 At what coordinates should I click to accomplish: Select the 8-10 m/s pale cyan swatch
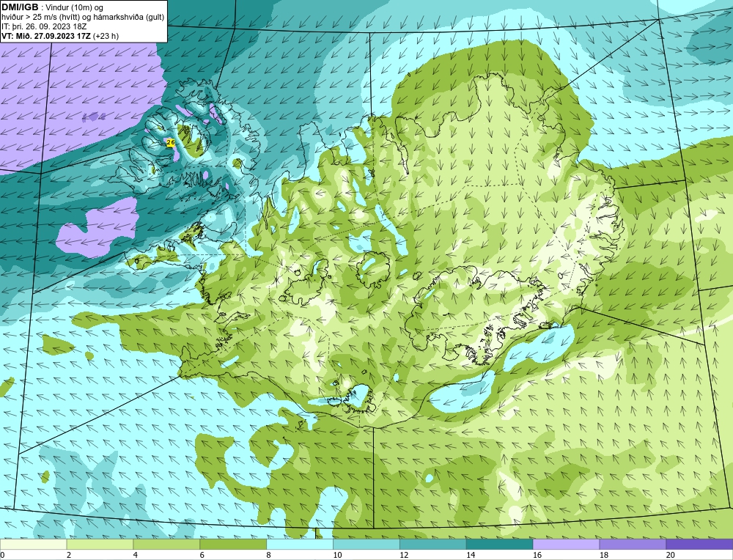300,544
